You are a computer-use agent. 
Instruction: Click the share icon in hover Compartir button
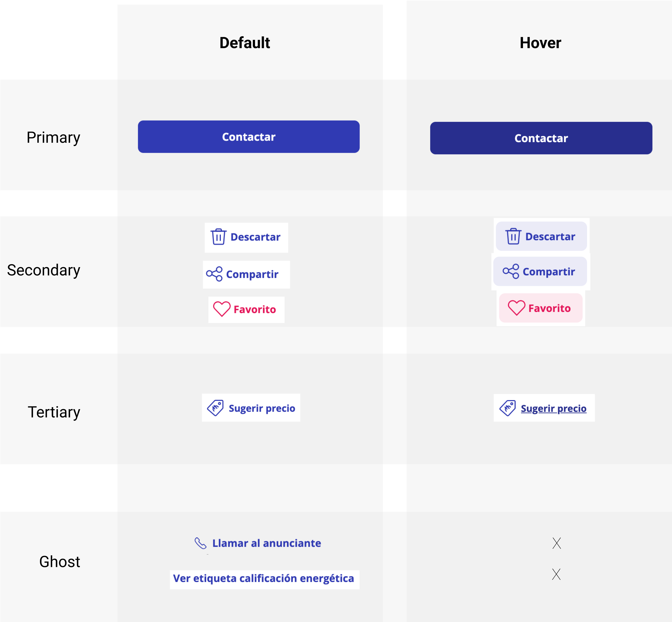tap(511, 271)
